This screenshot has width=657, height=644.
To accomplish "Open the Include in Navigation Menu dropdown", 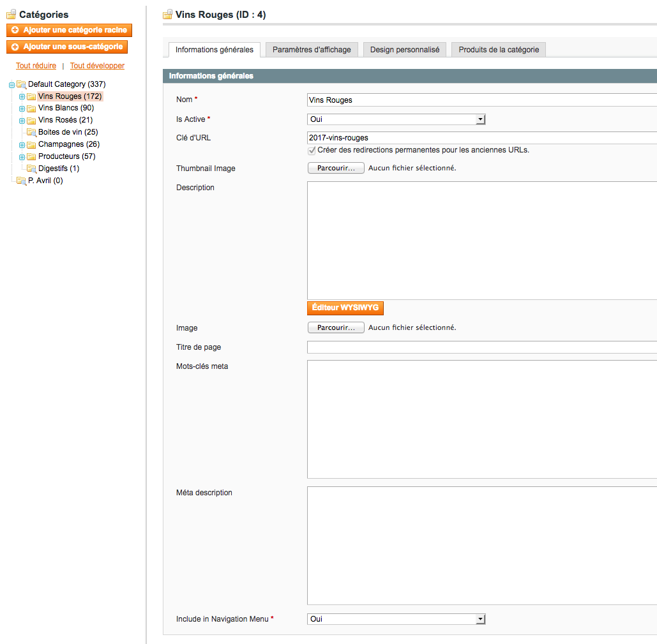I will coord(396,619).
